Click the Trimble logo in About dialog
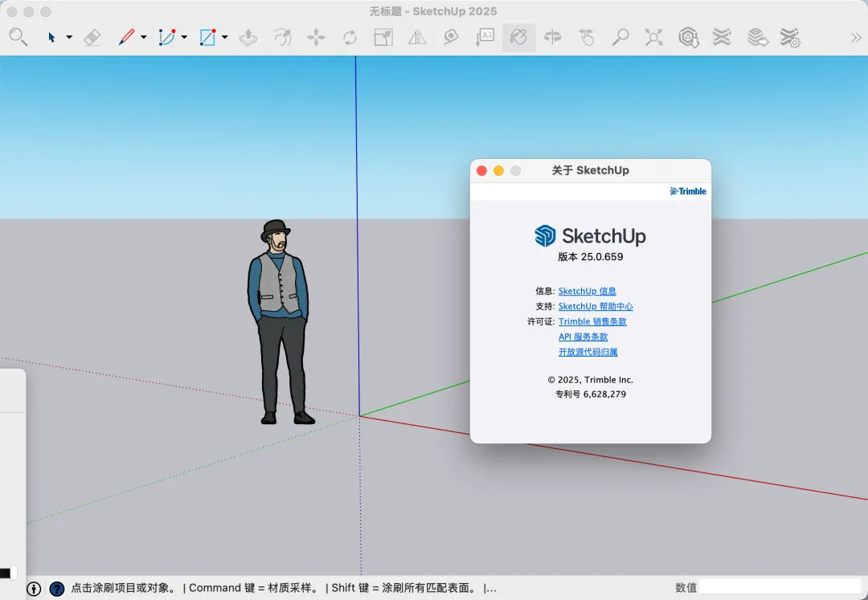This screenshot has width=868, height=600. click(688, 191)
